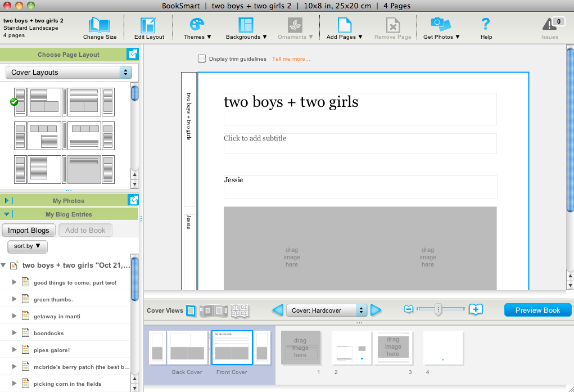The height and width of the screenshot is (392, 574).
Task: Click the blog list scrollbar thumb
Action: (135, 279)
